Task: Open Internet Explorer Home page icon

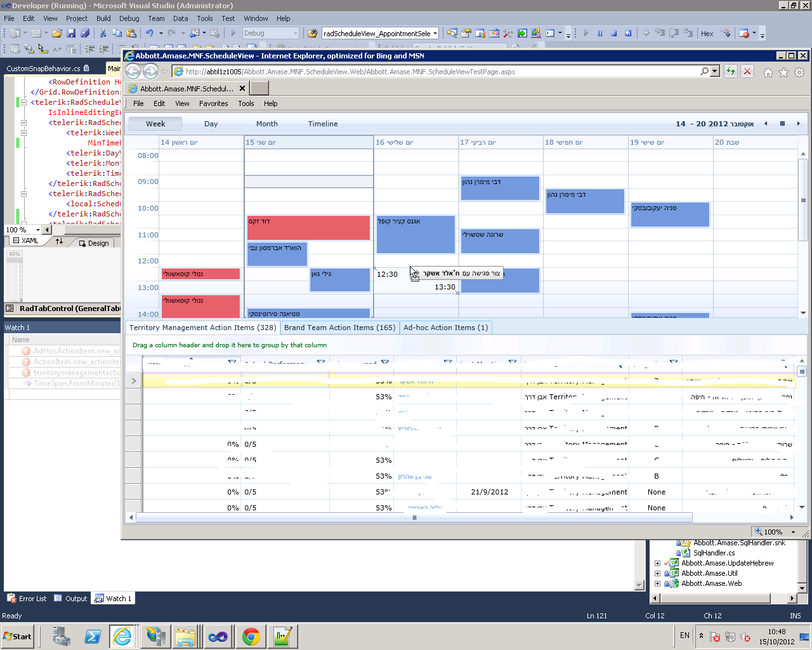Action: tap(768, 72)
